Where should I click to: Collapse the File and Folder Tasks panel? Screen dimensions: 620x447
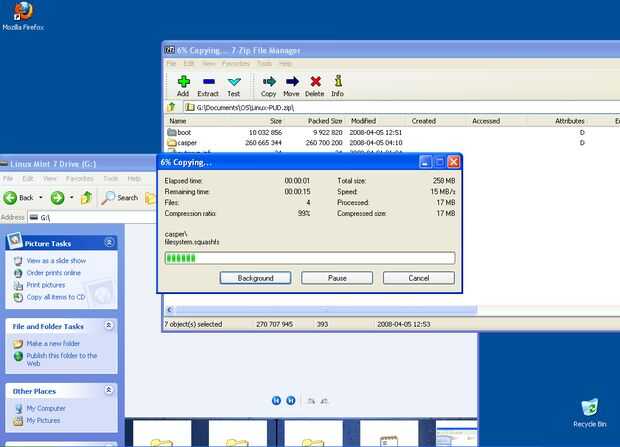pos(109,326)
